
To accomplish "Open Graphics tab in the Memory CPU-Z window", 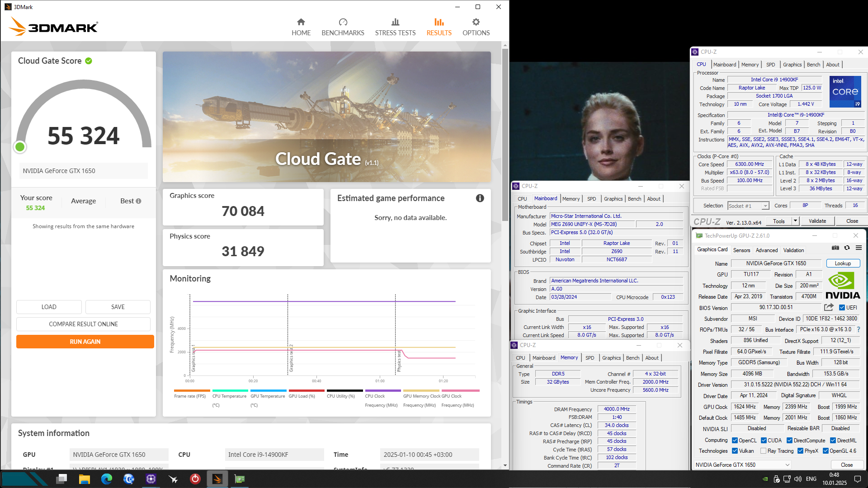I will click(611, 358).
